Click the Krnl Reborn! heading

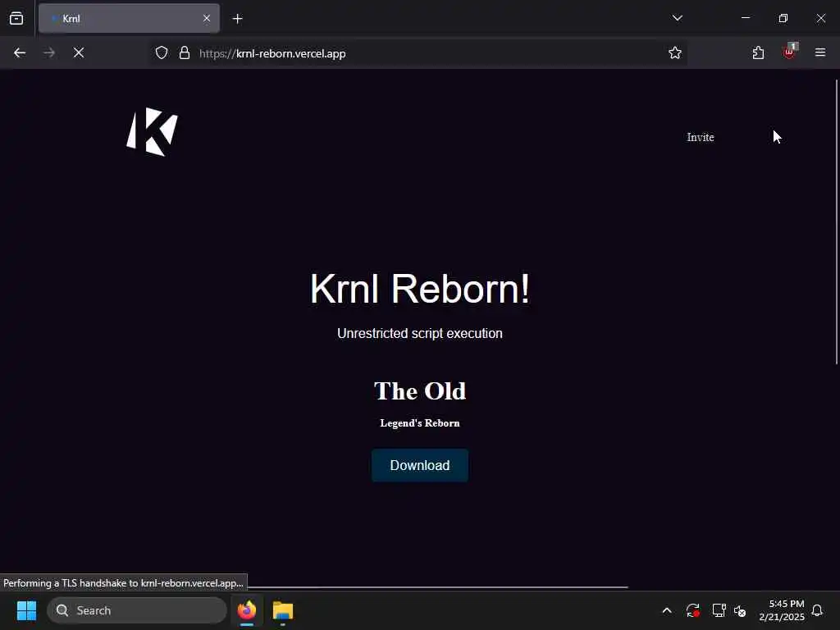click(x=420, y=289)
